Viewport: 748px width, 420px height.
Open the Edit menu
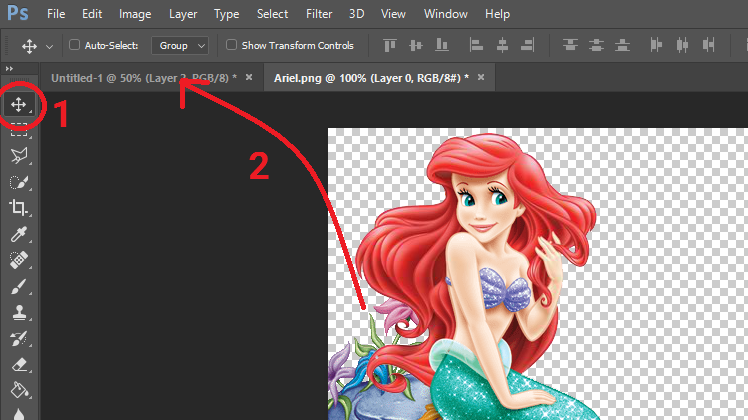pos(92,14)
